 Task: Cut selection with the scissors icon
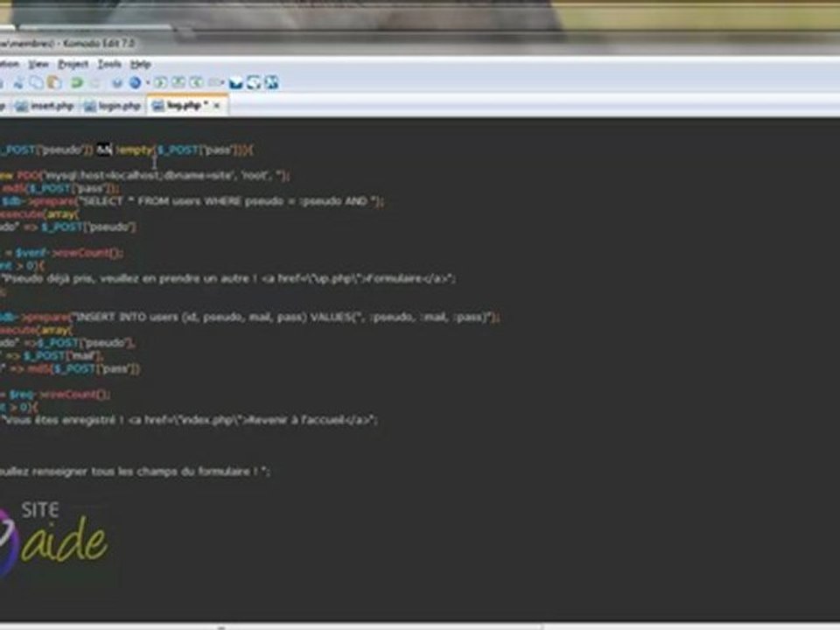click(x=19, y=82)
